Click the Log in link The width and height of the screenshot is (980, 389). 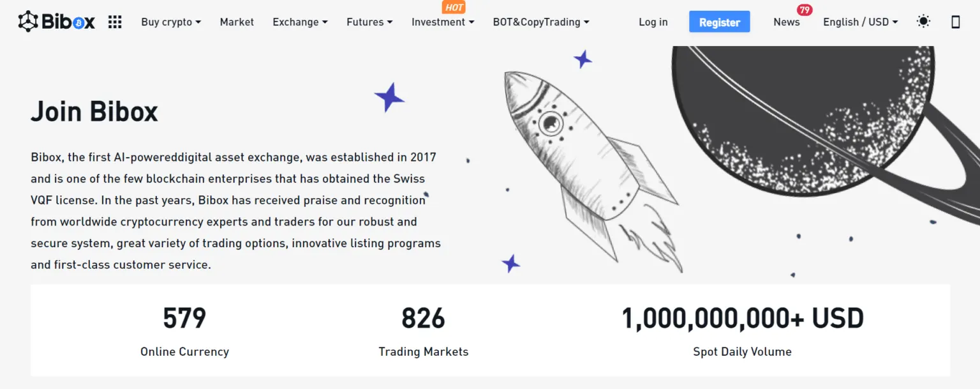click(x=653, y=22)
